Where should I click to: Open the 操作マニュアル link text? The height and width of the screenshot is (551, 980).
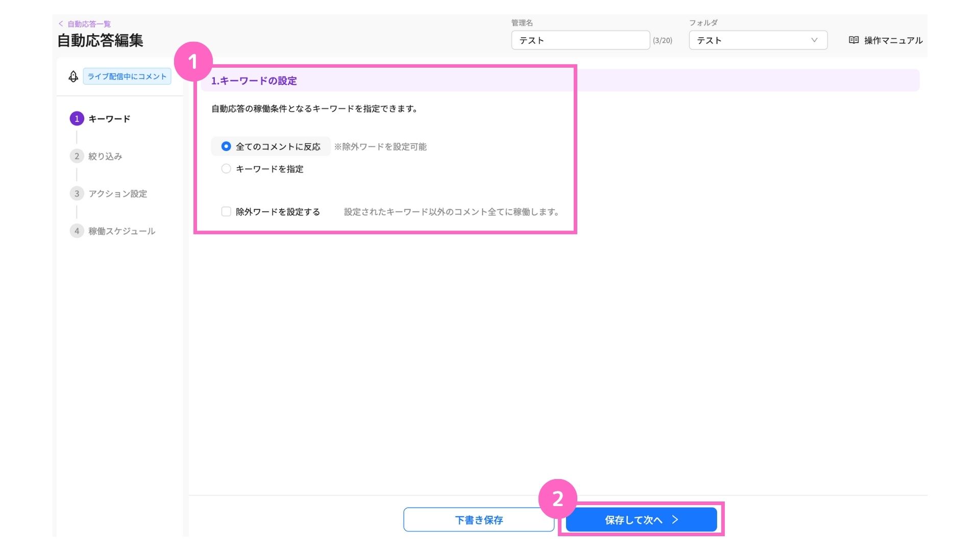coord(893,40)
